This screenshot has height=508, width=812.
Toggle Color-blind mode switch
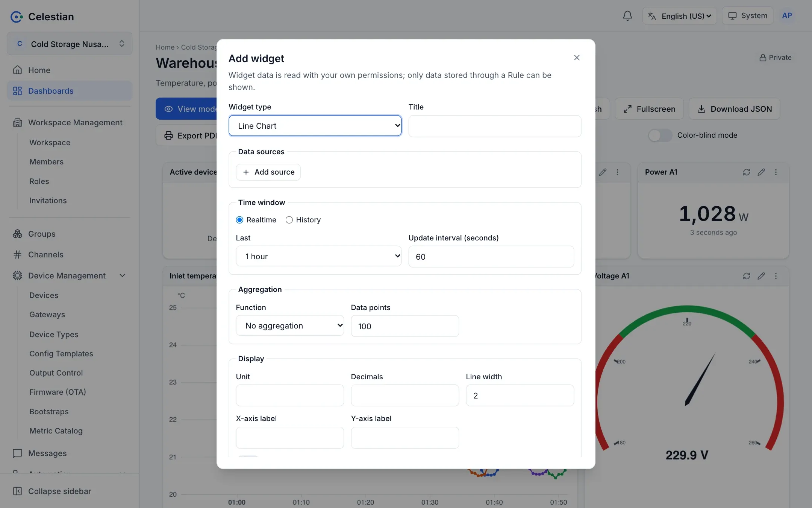(x=660, y=135)
